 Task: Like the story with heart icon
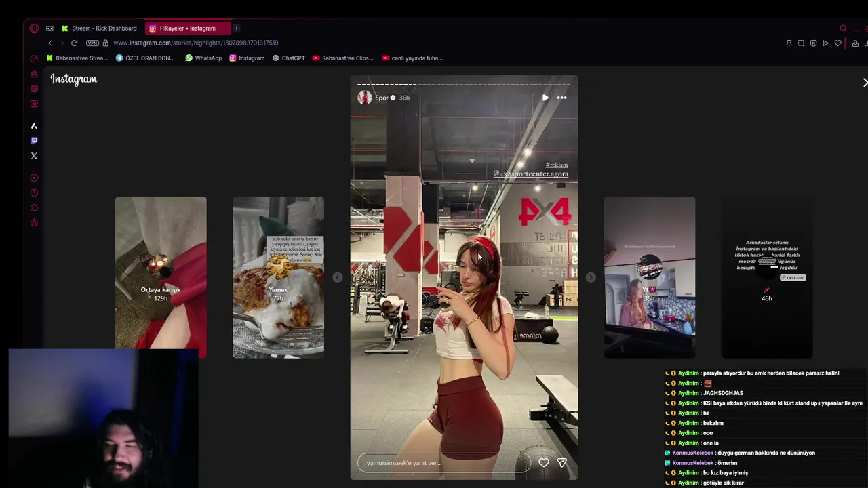(543, 463)
